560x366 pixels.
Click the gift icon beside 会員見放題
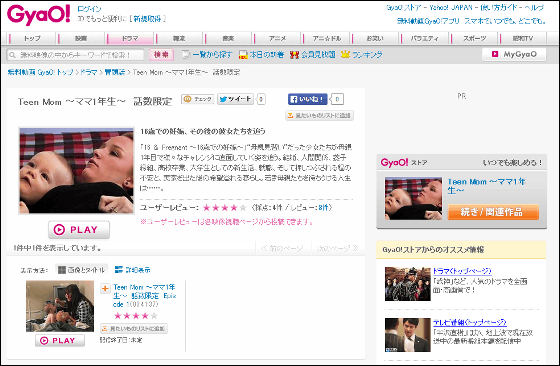(294, 55)
